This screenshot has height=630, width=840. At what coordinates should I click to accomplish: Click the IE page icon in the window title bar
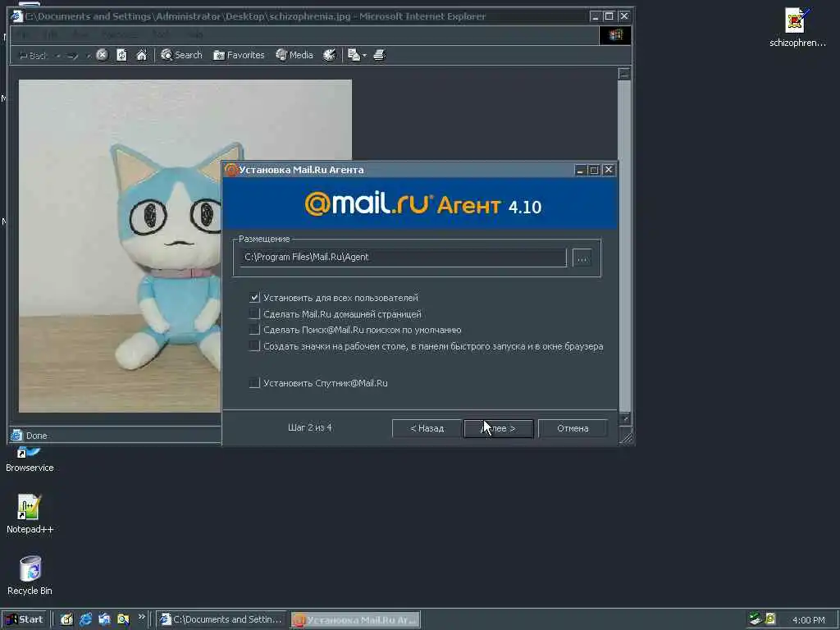17,16
